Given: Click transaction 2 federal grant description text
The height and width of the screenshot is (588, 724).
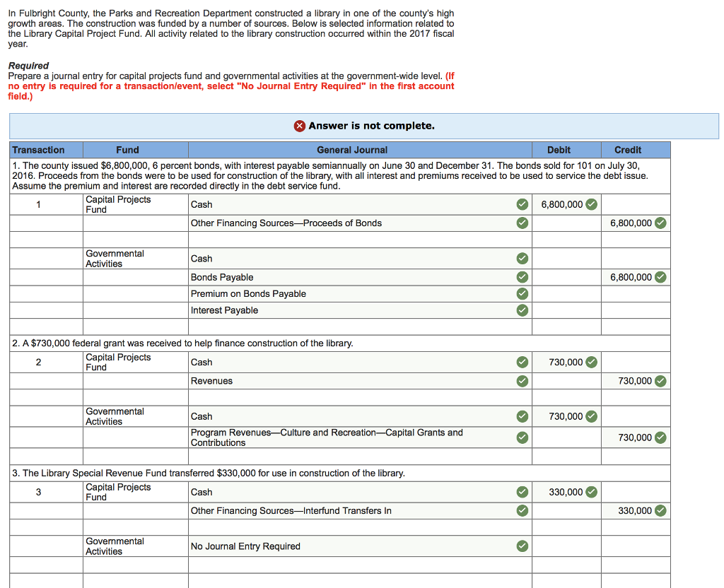Looking at the screenshot, I should [x=182, y=343].
